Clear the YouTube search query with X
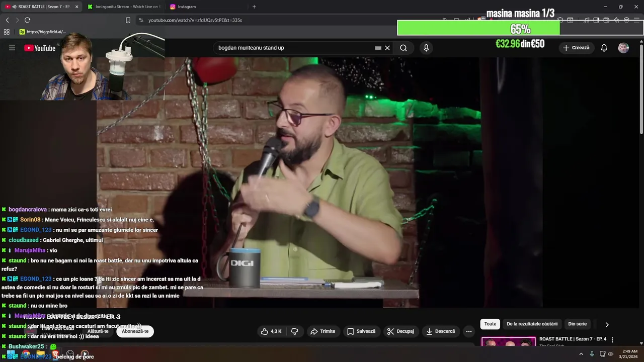The image size is (644, 362). (387, 48)
